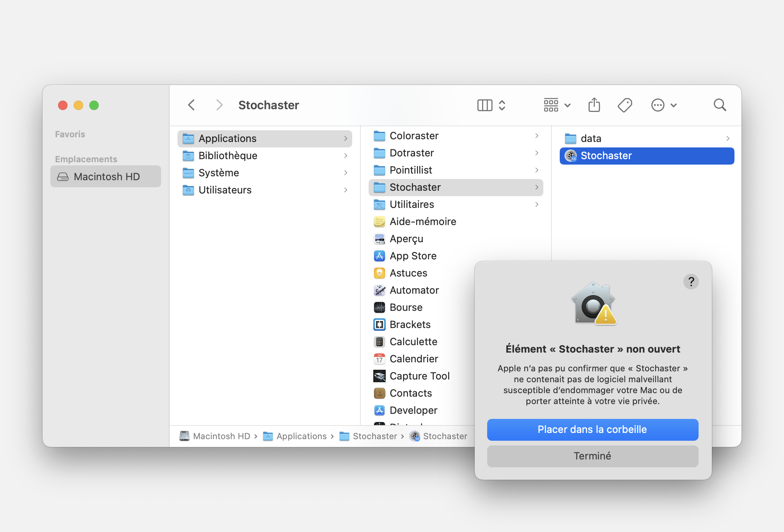Click Applications in the path bar

301,436
